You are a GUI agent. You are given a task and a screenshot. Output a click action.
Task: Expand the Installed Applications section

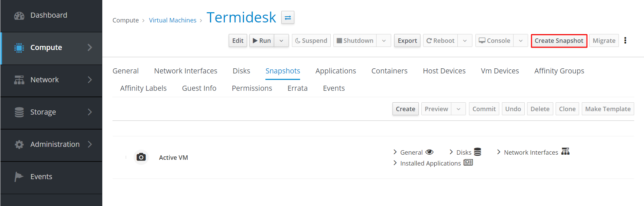(x=430, y=163)
